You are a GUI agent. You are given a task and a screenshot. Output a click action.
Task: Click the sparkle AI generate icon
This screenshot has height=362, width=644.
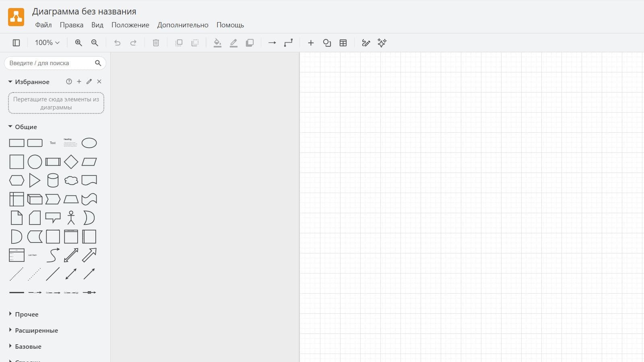(382, 43)
